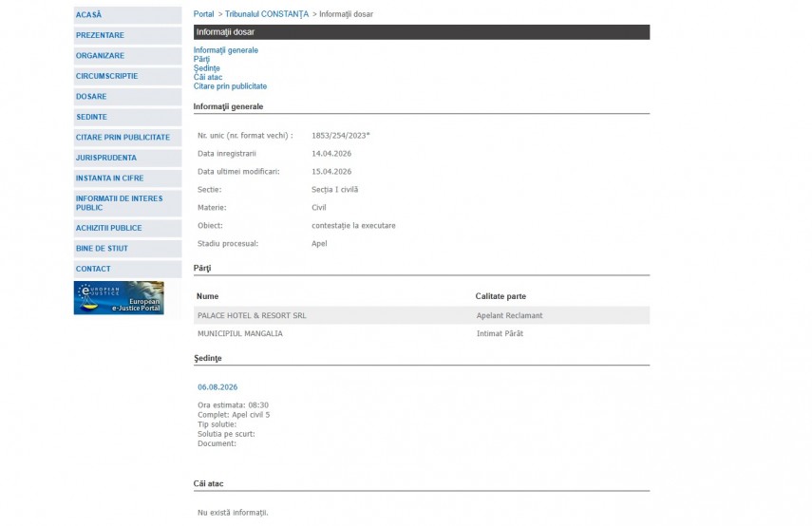
Task: Click the European e-Justice Portal banner
Action: coord(119,298)
